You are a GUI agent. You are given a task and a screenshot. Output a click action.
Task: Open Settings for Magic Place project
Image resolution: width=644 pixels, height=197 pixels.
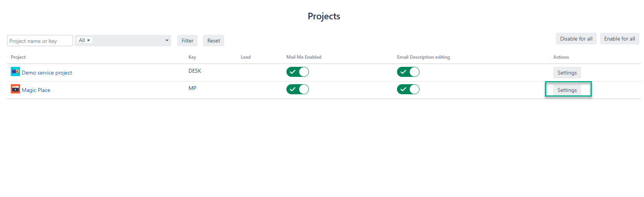567,90
